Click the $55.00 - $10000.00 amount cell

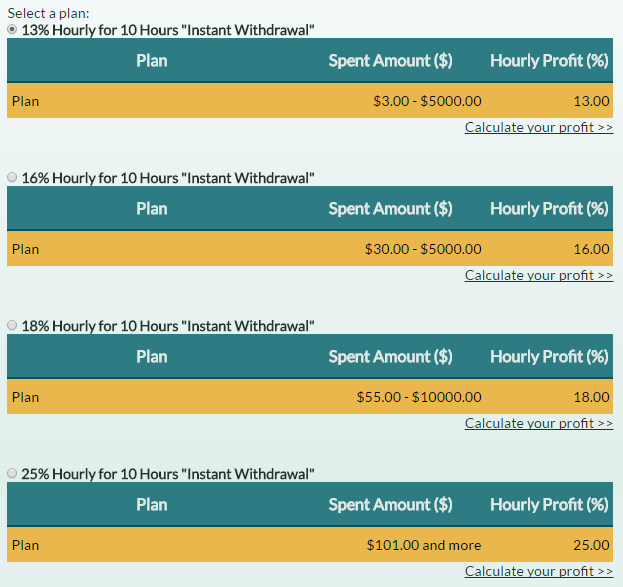coord(419,397)
